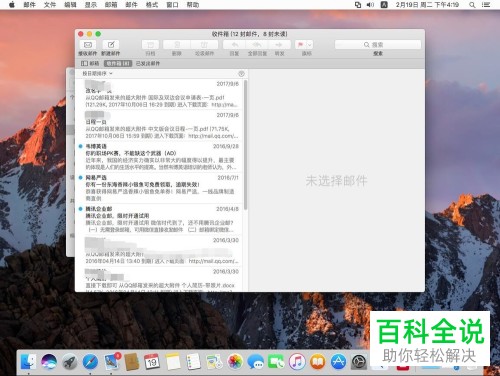Open the Apple menu
Image resolution: width=500 pixels, height=376 pixels.
click(x=11, y=5)
